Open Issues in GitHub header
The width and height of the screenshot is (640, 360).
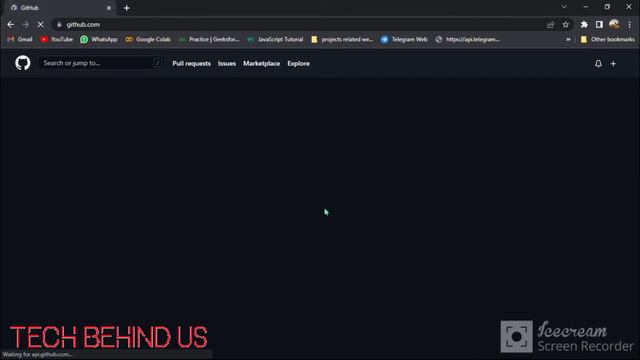click(x=227, y=64)
